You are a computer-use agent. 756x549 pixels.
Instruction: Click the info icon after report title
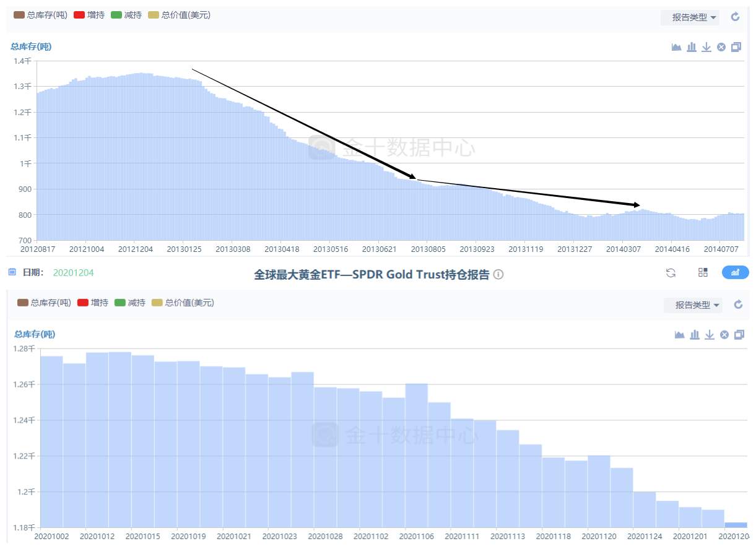[x=498, y=274]
